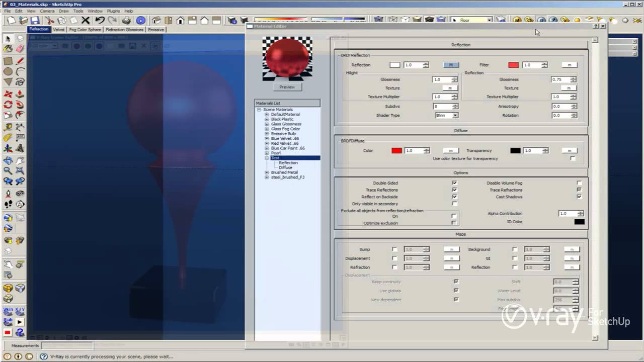This screenshot has width=644, height=362.
Task: Select the Paint Bucket tool
Action: pos(8,49)
